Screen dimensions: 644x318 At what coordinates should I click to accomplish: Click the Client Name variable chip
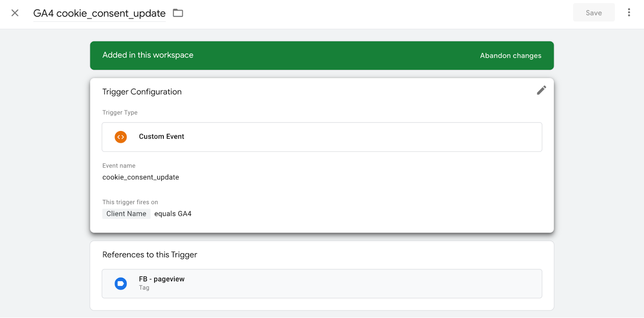[126, 214]
